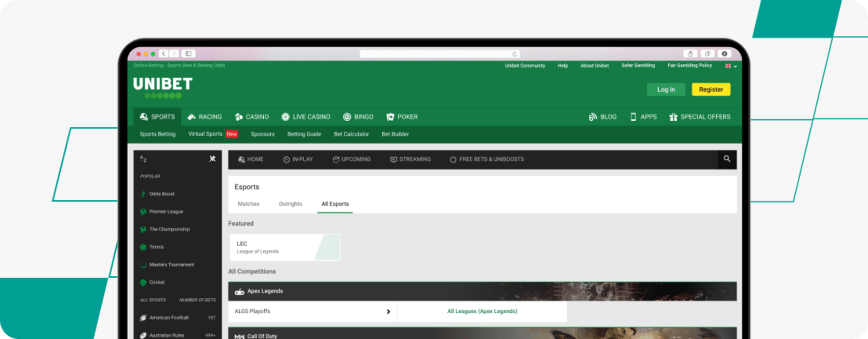This screenshot has height=339, width=868.
Task: Switch to the Outrights tab
Action: [290, 204]
